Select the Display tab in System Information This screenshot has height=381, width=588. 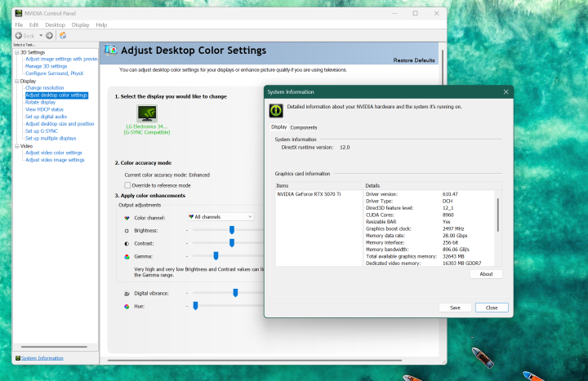279,127
